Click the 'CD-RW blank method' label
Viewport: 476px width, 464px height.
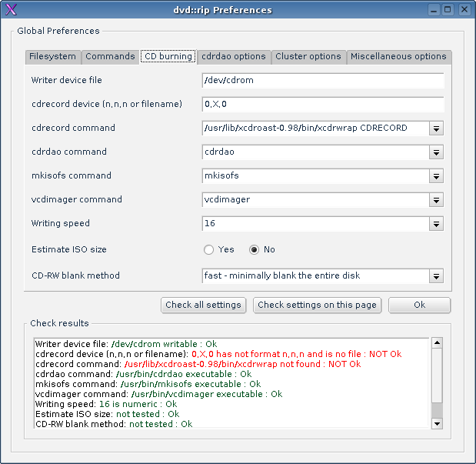75,275
